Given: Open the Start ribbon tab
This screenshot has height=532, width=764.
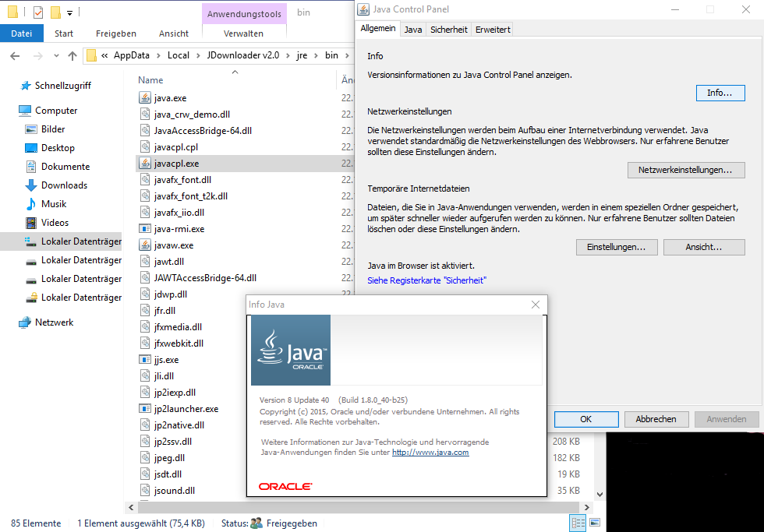Looking at the screenshot, I should (64, 33).
